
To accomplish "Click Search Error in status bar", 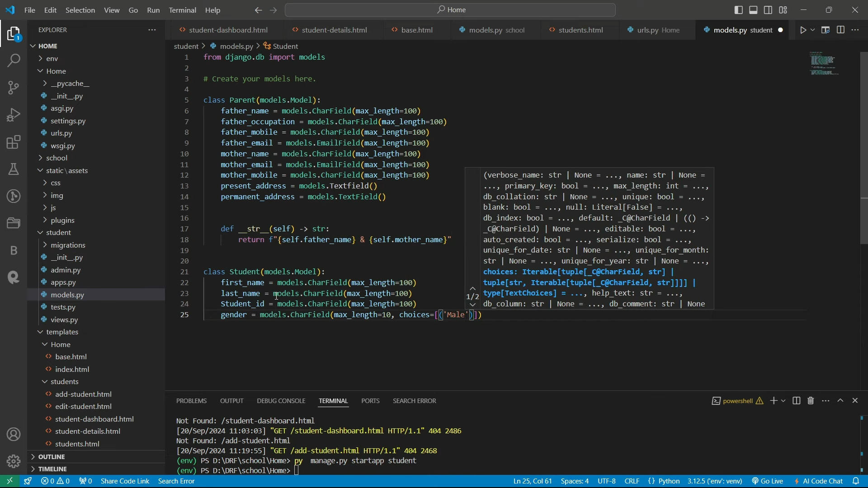I will 176,481.
